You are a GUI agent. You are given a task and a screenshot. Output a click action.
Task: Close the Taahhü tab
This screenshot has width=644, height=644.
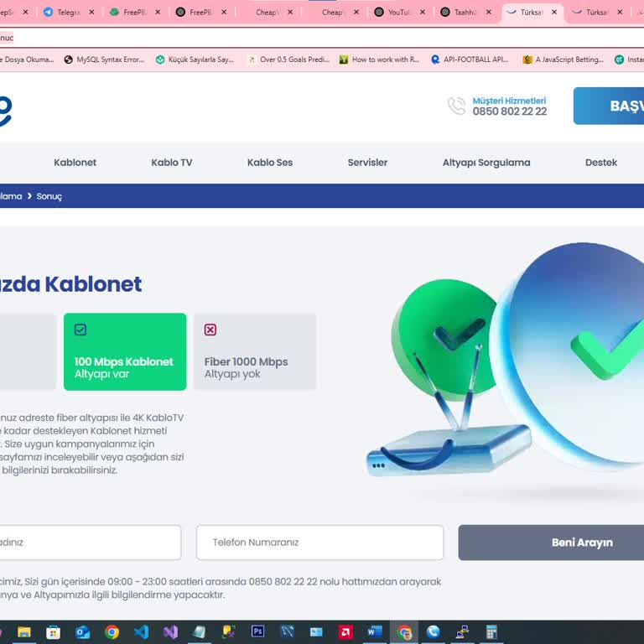[489, 13]
